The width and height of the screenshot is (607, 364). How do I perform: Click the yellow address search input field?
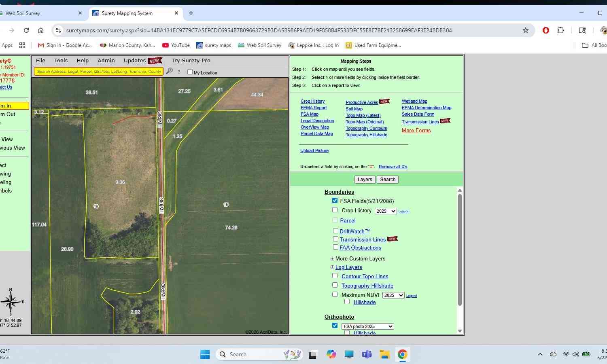[99, 71]
